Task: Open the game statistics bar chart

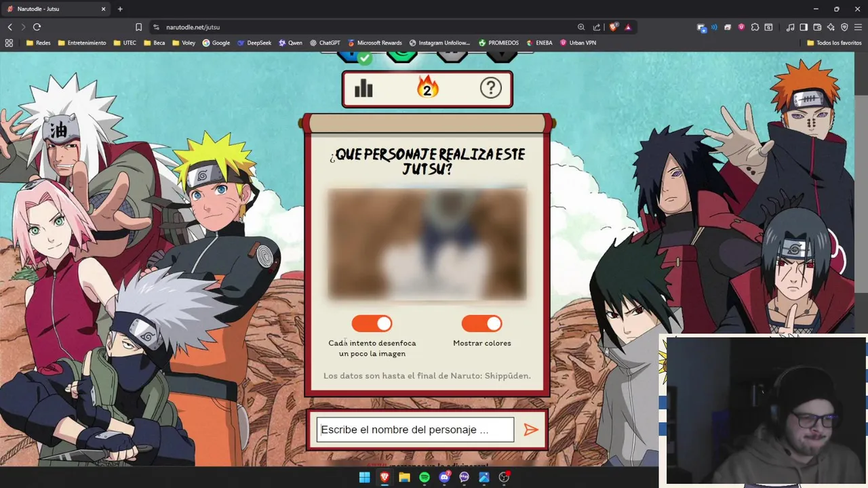Action: click(x=363, y=88)
